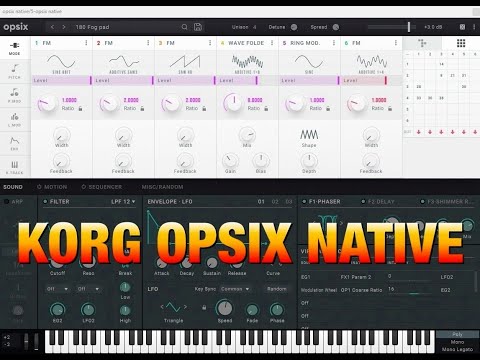Toggle F3 SHIMMER effect on/off
Viewport: 480px width, 360px height.
[x=423, y=202]
